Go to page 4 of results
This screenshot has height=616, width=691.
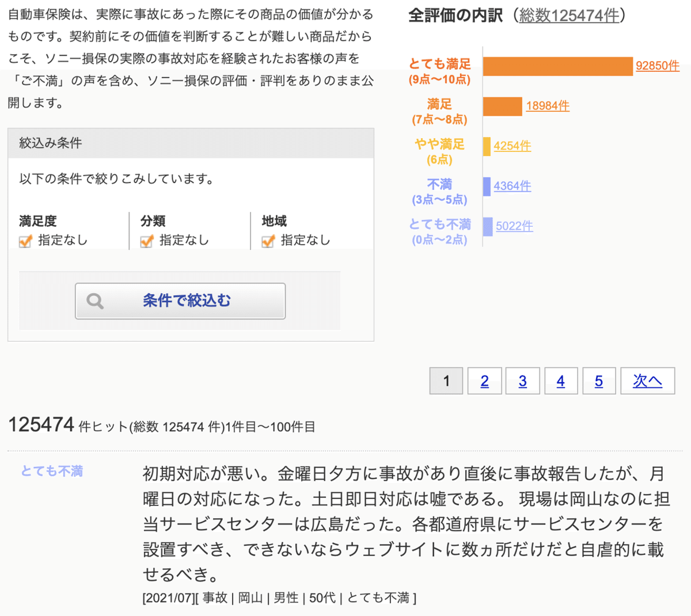(x=560, y=381)
